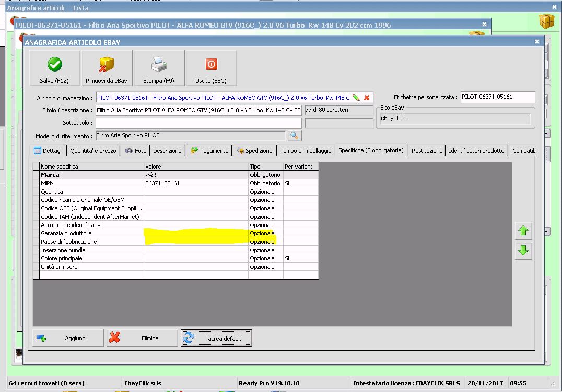Click red X clear icon beside Articolo di magazzino

pos(367,98)
